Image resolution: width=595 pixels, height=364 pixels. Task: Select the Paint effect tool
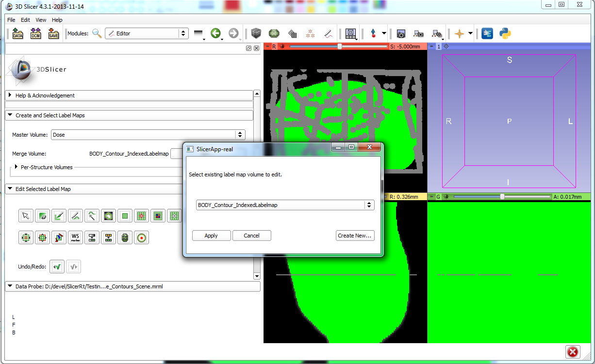pos(59,216)
